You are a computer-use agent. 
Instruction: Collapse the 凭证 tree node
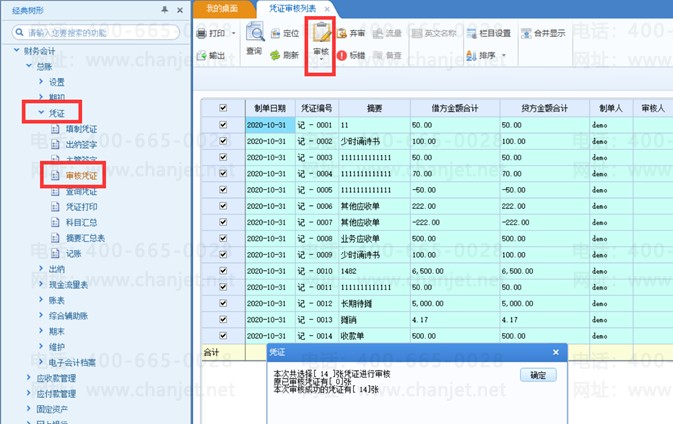[41, 112]
